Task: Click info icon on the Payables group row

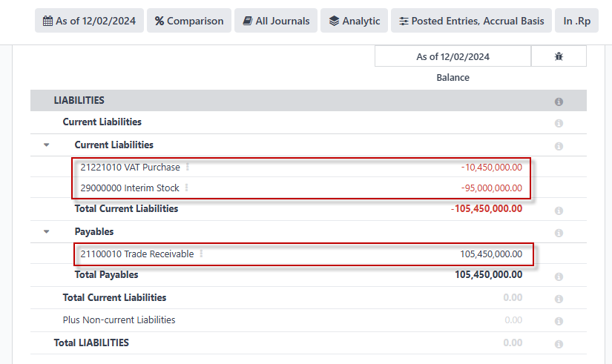Action: [559, 233]
